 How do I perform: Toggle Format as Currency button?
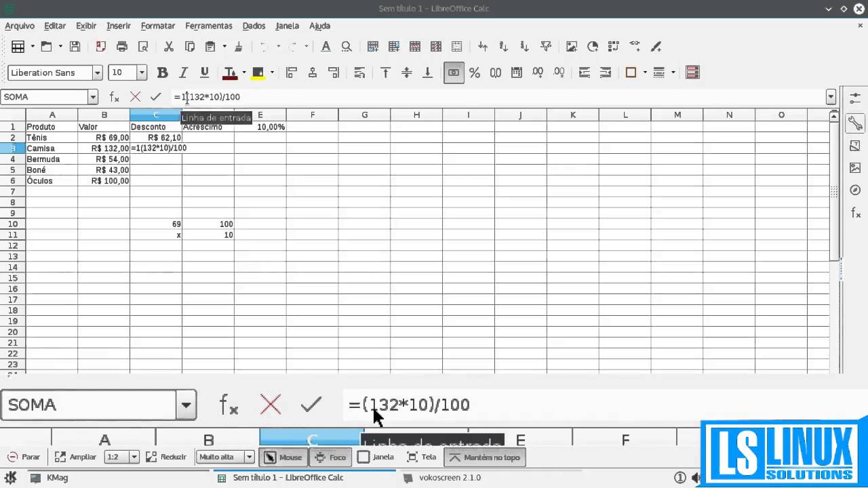pyautogui.click(x=454, y=73)
